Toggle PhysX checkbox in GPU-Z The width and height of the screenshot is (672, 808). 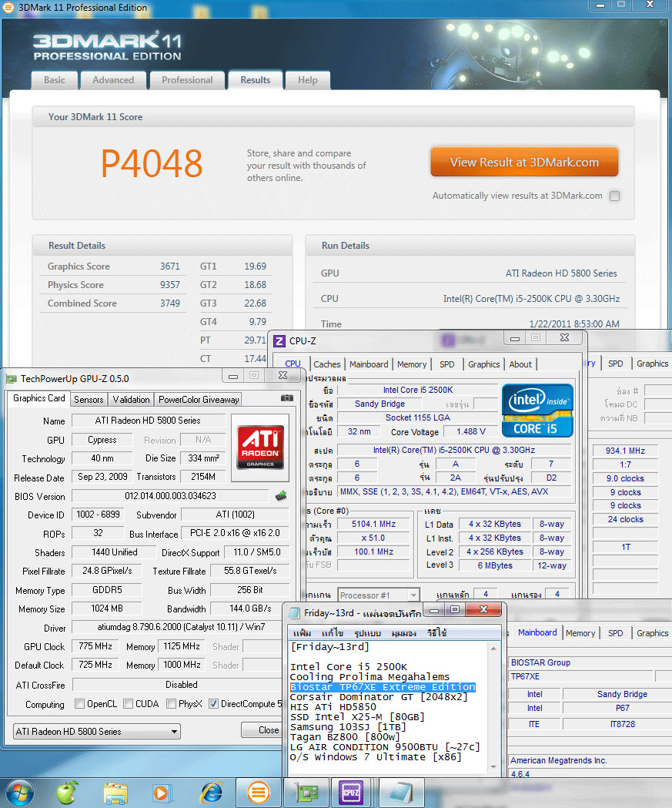(x=172, y=703)
